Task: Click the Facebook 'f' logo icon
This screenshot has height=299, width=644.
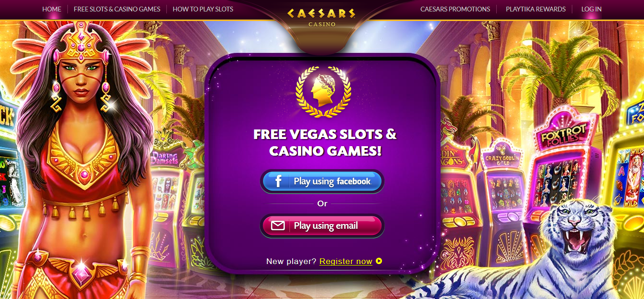Action: (x=278, y=182)
